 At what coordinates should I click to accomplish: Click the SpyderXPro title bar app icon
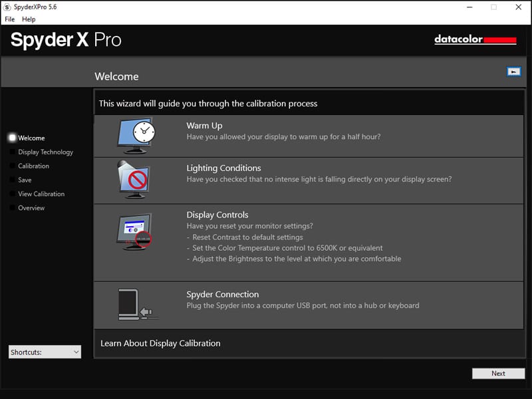(7, 7)
